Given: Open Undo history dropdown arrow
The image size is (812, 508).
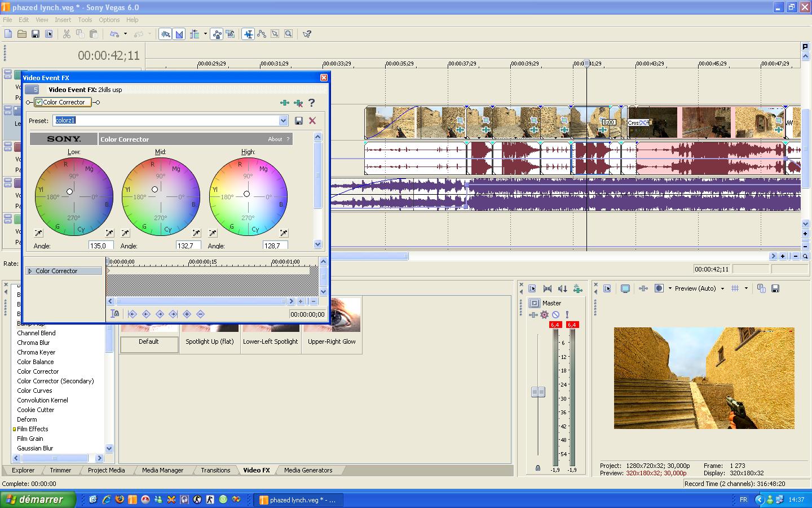Looking at the screenshot, I should click(125, 34).
